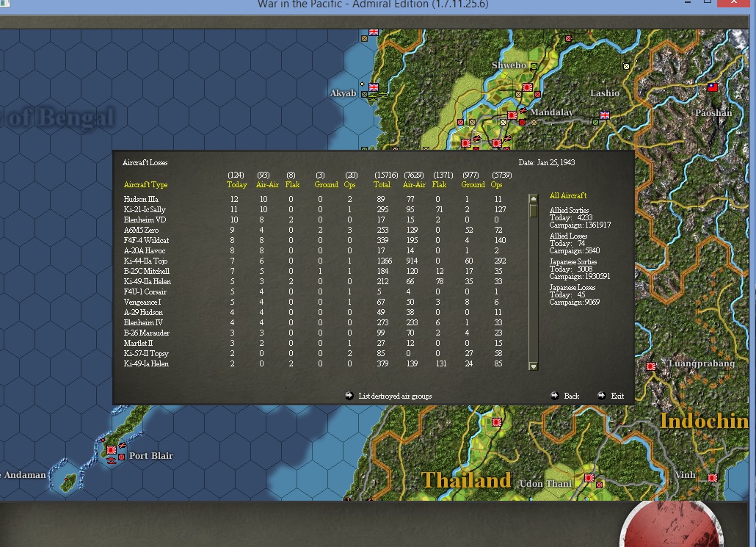Click the Exit arrow icon

pos(601,396)
